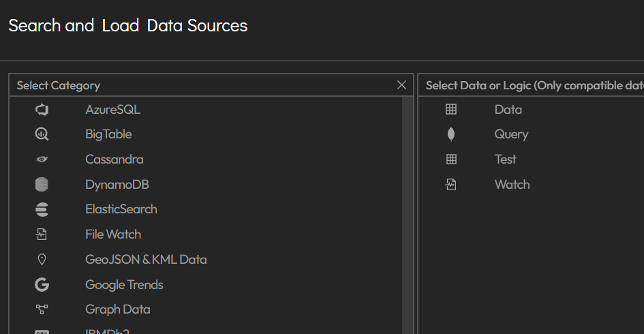Click the Query leaf icon
This screenshot has height=334, width=644.
[451, 134]
